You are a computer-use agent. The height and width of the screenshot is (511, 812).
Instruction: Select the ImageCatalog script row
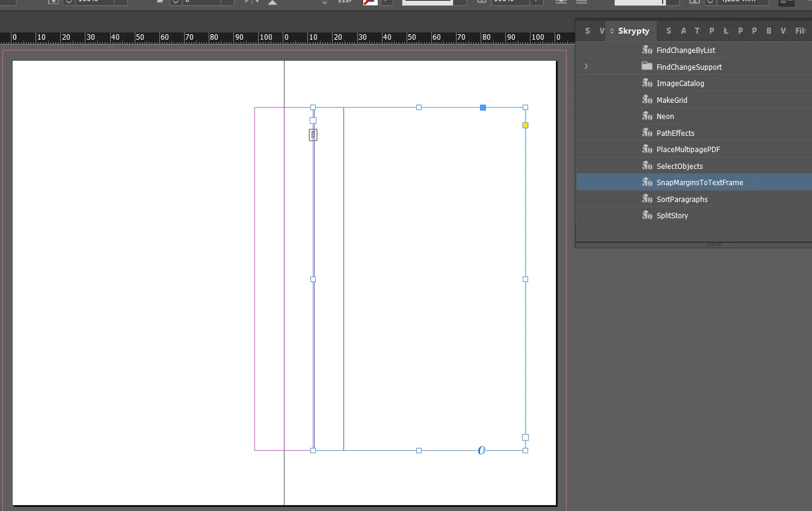pyautogui.click(x=694, y=83)
